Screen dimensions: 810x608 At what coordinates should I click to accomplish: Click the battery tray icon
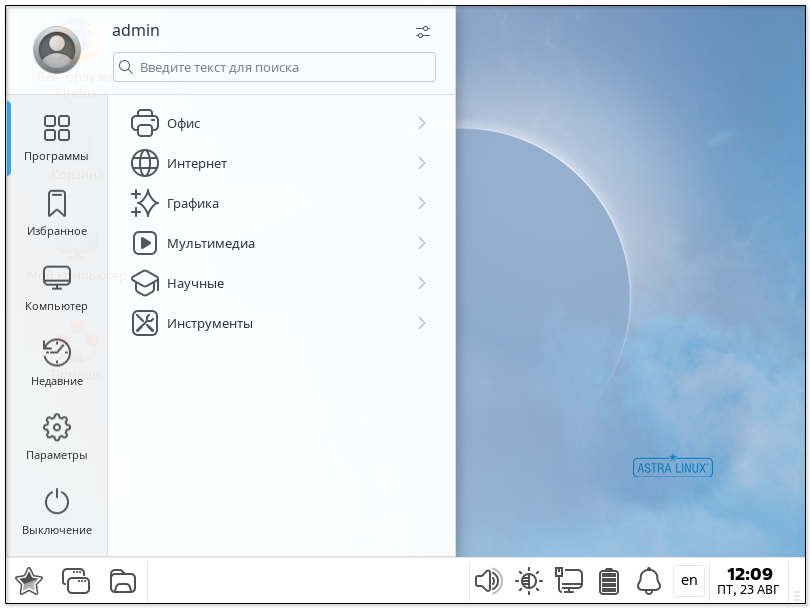click(x=609, y=581)
